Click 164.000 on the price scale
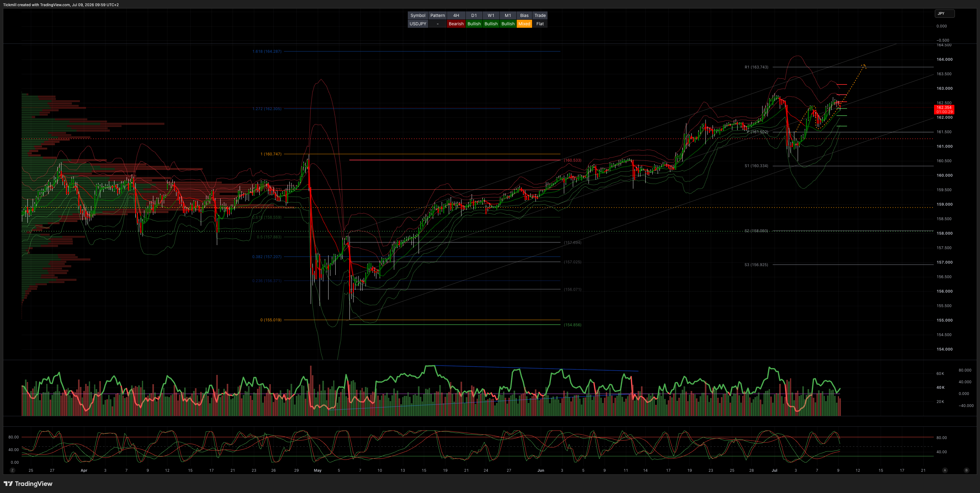This screenshot has width=980, height=493. coord(944,59)
